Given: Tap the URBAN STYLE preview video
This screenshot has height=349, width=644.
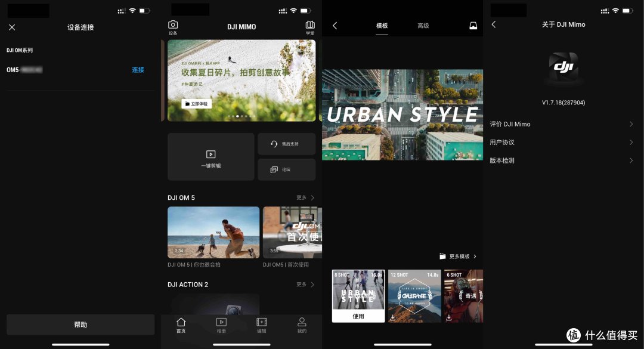Looking at the screenshot, I should click(x=402, y=115).
